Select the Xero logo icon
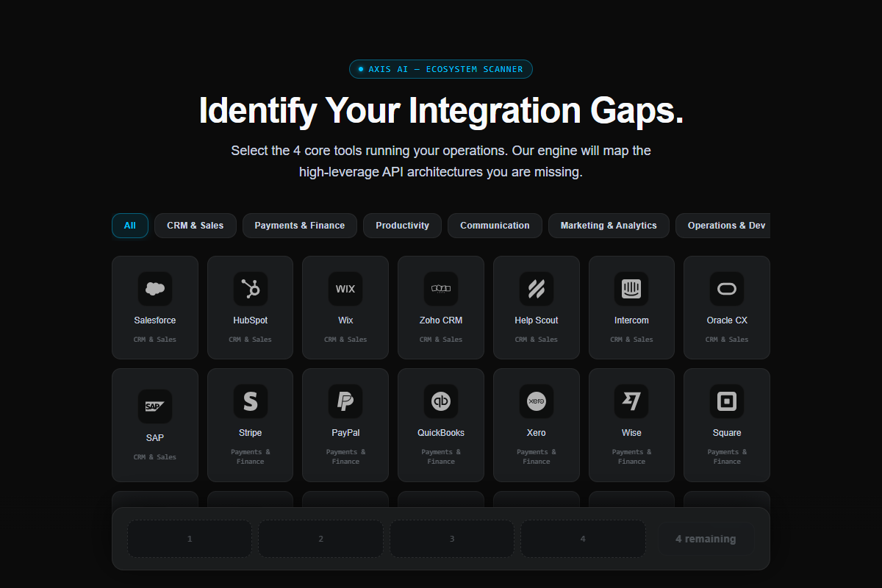882x588 pixels. tap(537, 401)
